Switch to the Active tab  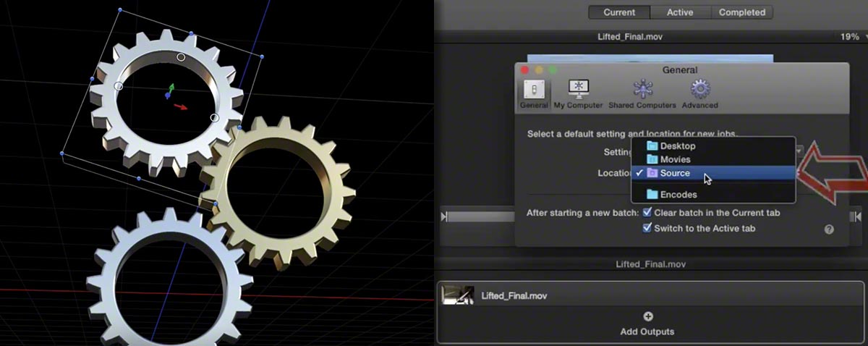point(680,12)
